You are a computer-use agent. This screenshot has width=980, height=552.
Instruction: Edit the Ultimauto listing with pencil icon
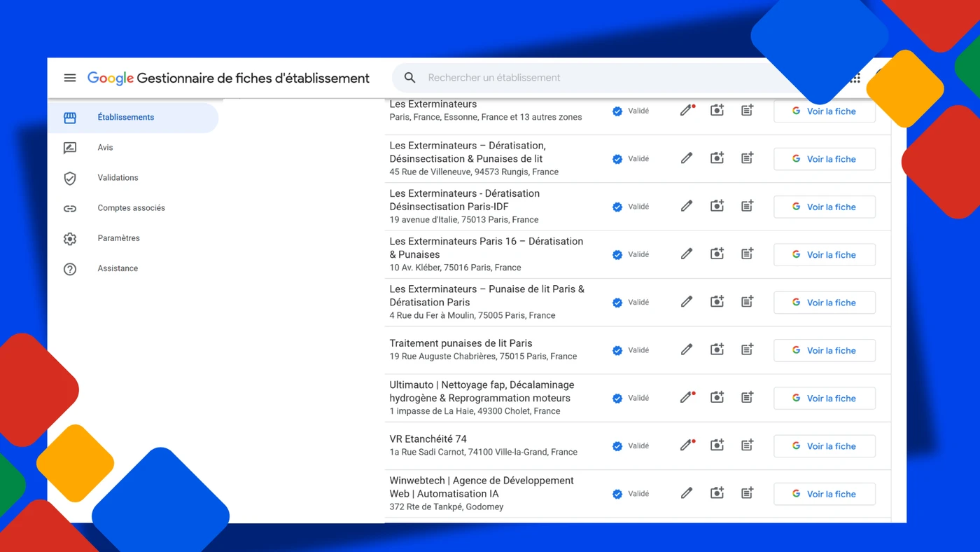(687, 397)
